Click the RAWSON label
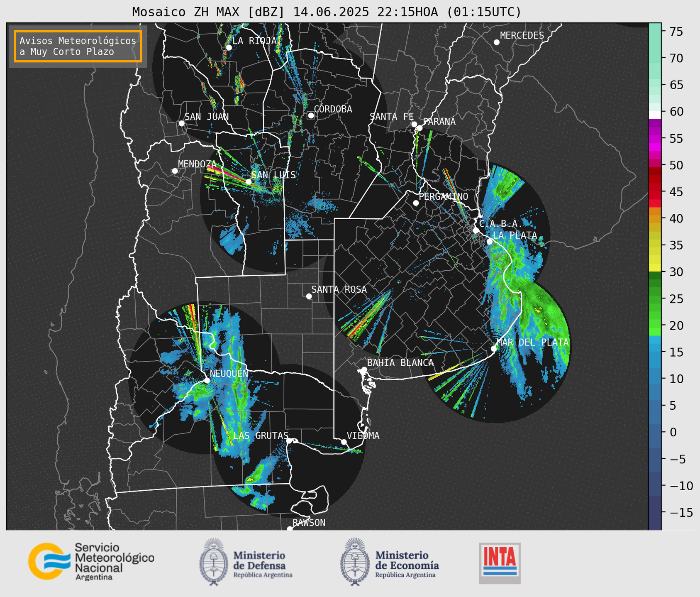The image size is (700, 597). (309, 523)
